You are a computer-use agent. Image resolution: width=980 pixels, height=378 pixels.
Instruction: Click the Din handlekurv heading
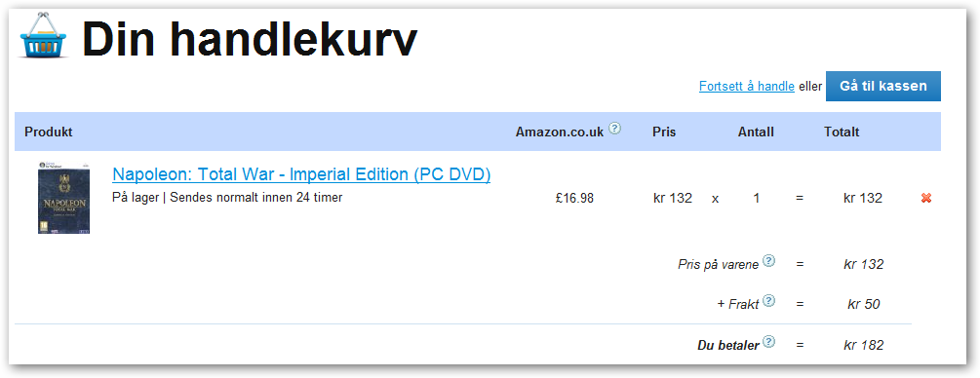coord(250,39)
